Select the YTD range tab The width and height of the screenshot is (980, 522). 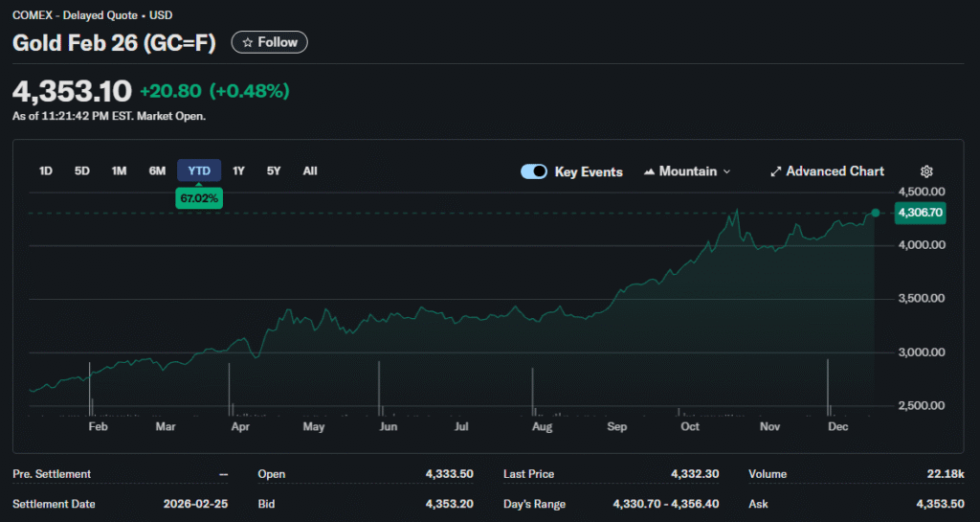pos(199,171)
